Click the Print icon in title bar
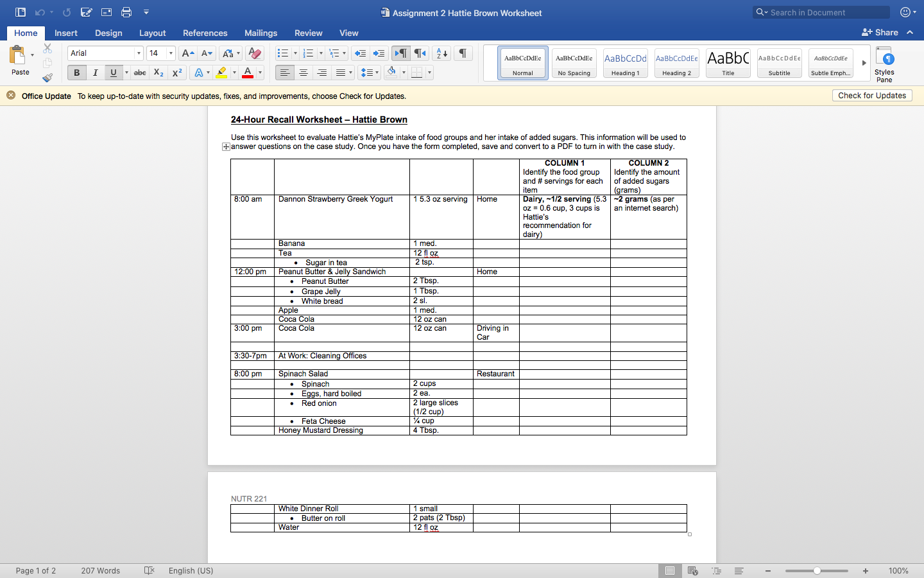The image size is (924, 578). 126,12
